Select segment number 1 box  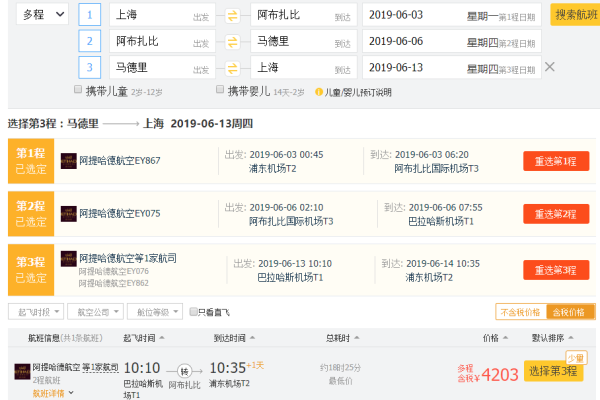pyautogui.click(x=90, y=15)
